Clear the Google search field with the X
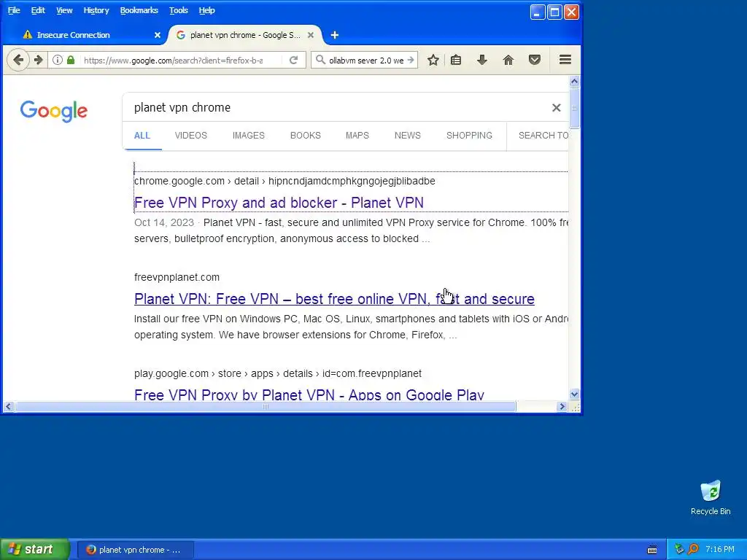The image size is (747, 560). (x=556, y=108)
